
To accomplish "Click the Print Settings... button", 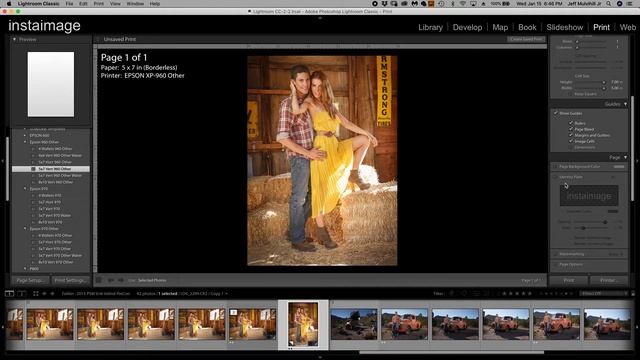I will click(x=71, y=280).
